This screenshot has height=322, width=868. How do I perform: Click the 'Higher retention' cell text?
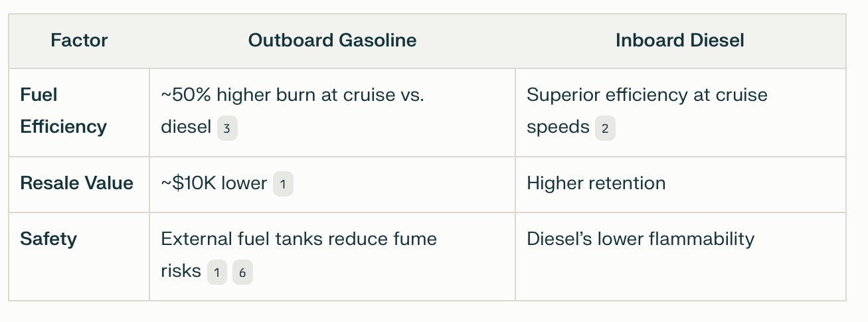[x=596, y=183]
